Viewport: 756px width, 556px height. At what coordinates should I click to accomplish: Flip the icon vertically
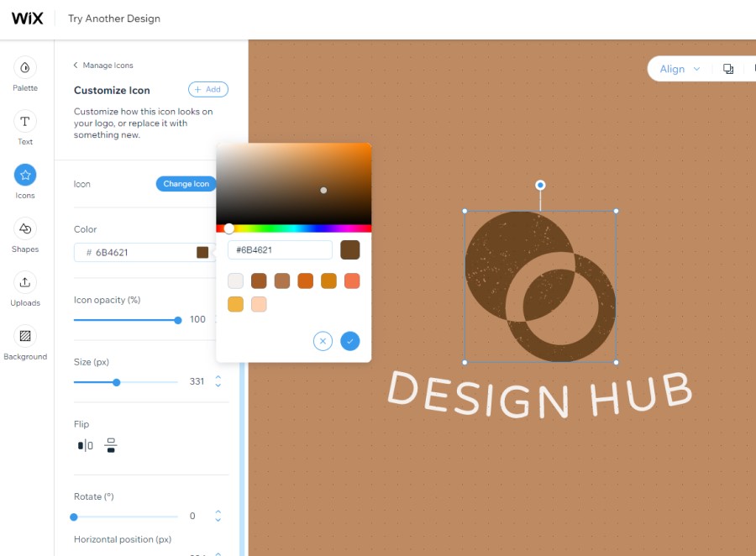111,445
